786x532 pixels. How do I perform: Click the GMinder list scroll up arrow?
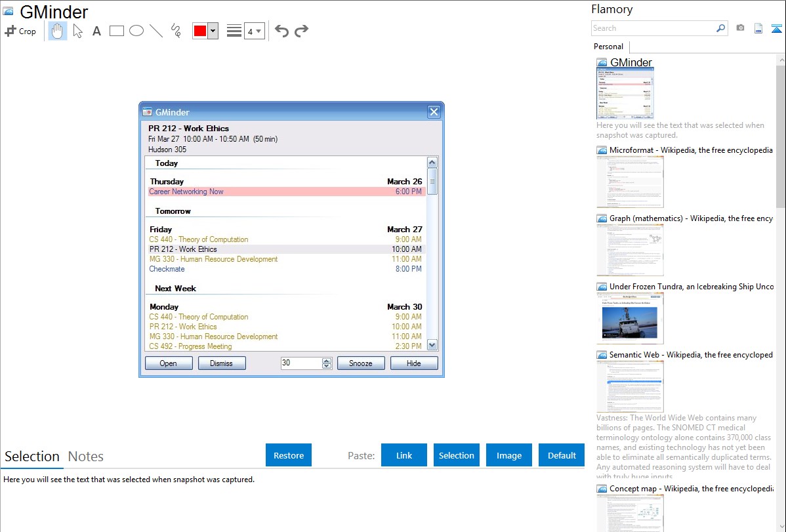(432, 163)
